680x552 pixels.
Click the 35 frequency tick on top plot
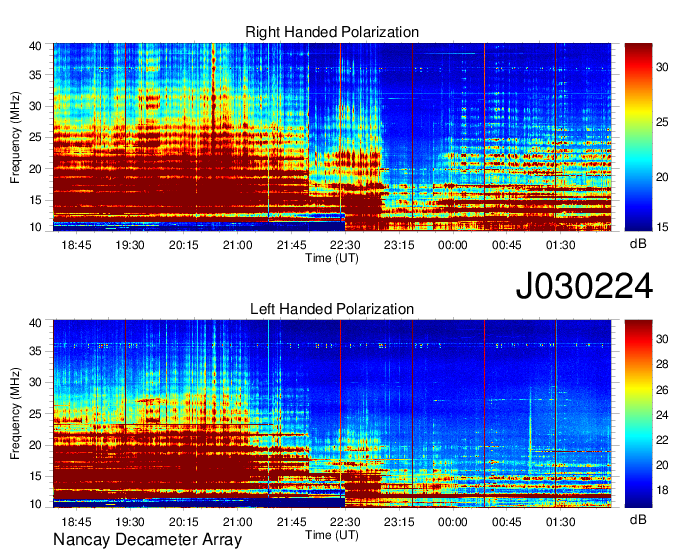[35, 75]
